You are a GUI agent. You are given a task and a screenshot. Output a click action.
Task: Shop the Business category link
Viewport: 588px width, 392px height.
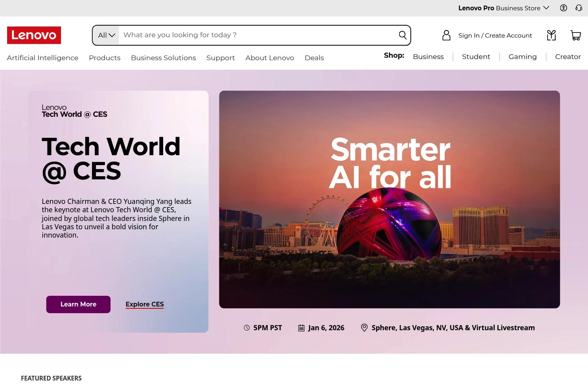point(428,57)
